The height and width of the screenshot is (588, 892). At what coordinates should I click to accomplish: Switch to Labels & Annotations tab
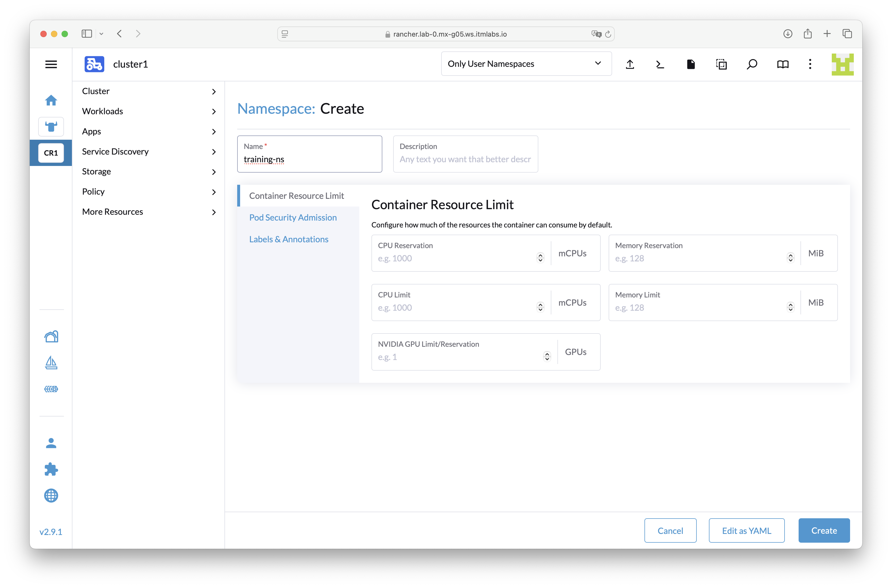(289, 239)
